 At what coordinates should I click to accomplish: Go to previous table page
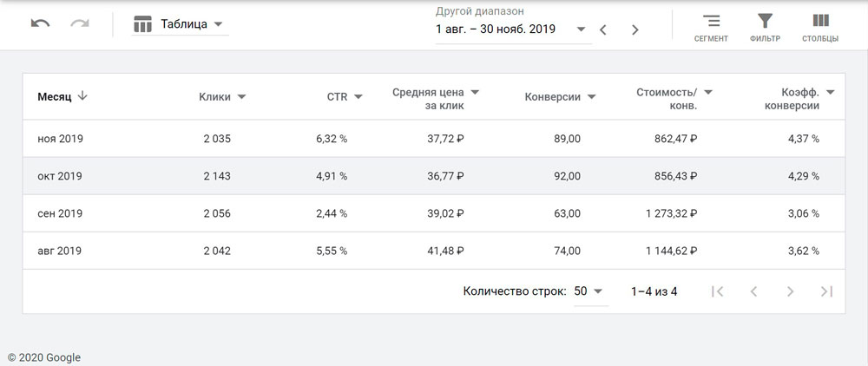[753, 291]
